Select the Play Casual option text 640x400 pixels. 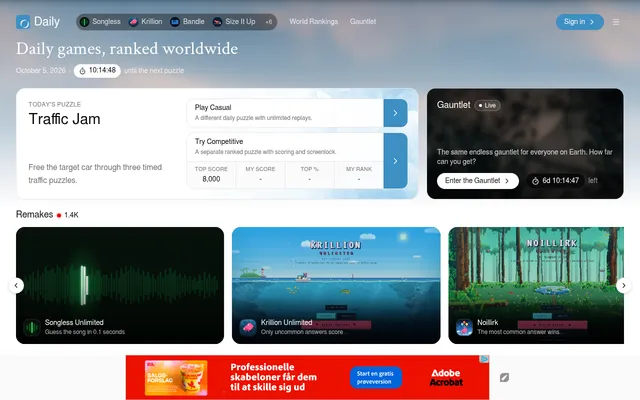coord(213,107)
